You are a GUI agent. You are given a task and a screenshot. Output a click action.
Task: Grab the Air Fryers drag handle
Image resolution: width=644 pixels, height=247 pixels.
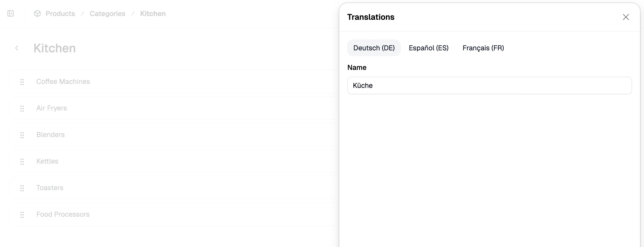pos(22,108)
